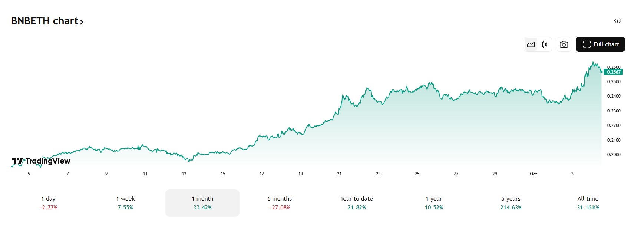Choose the 1 month range tab
Viewport: 644px width, 225px height.
(202, 203)
